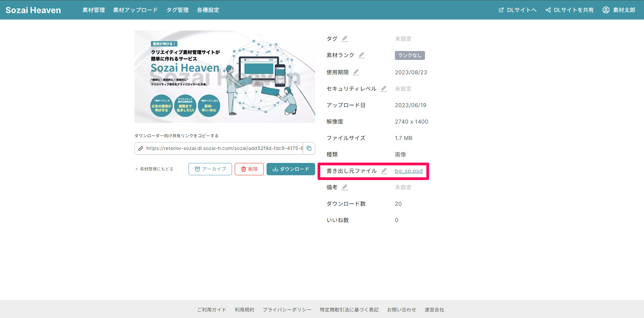Select the upload date 2023/06/19
The image size is (644, 318).
(411, 105)
